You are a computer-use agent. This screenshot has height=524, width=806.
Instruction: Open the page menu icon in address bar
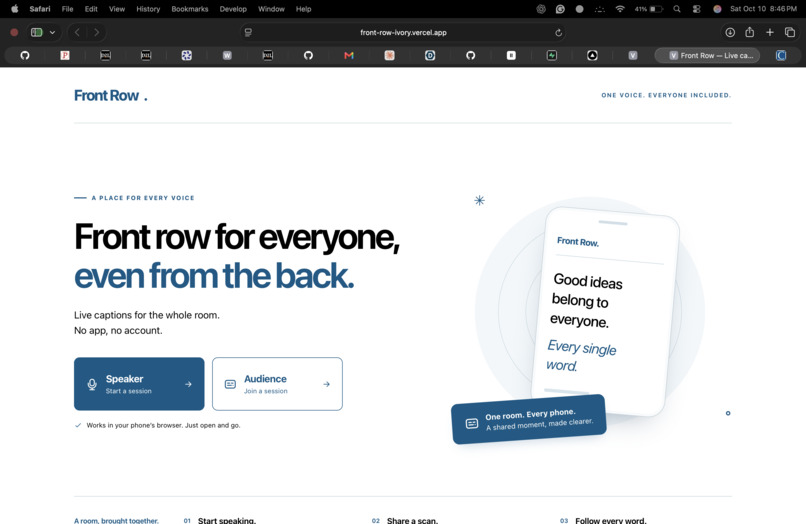(x=248, y=32)
